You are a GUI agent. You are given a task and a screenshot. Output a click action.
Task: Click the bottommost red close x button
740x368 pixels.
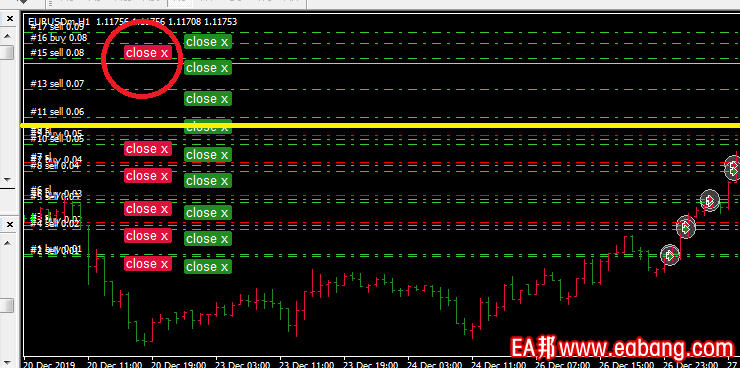pyautogui.click(x=147, y=263)
